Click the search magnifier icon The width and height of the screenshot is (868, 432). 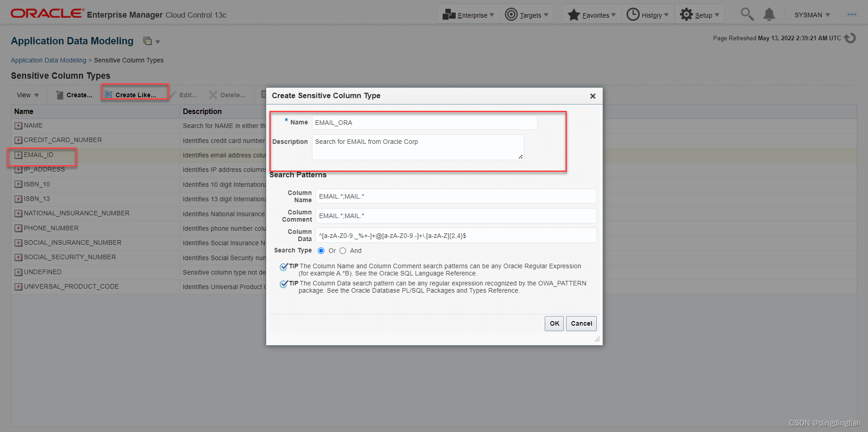[747, 14]
